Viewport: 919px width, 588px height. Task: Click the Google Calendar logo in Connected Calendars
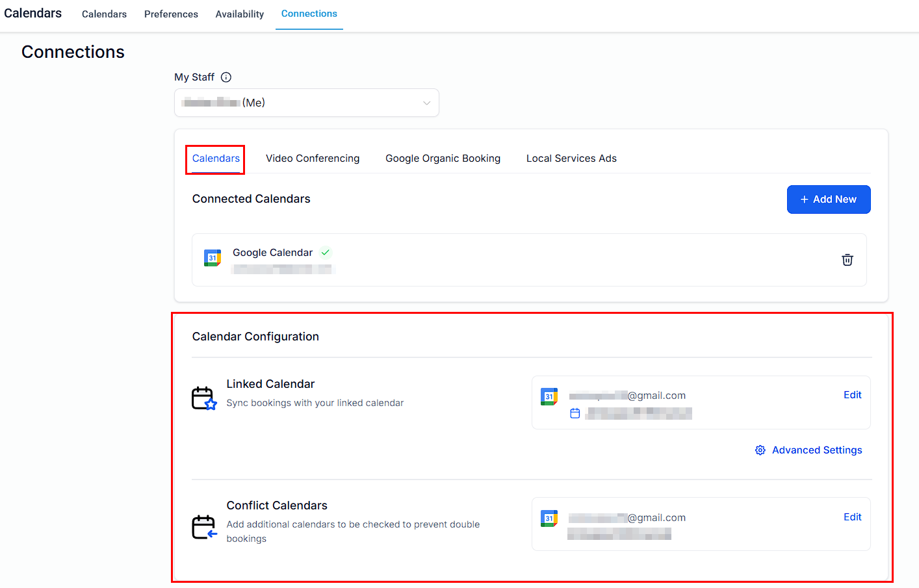coord(213,258)
